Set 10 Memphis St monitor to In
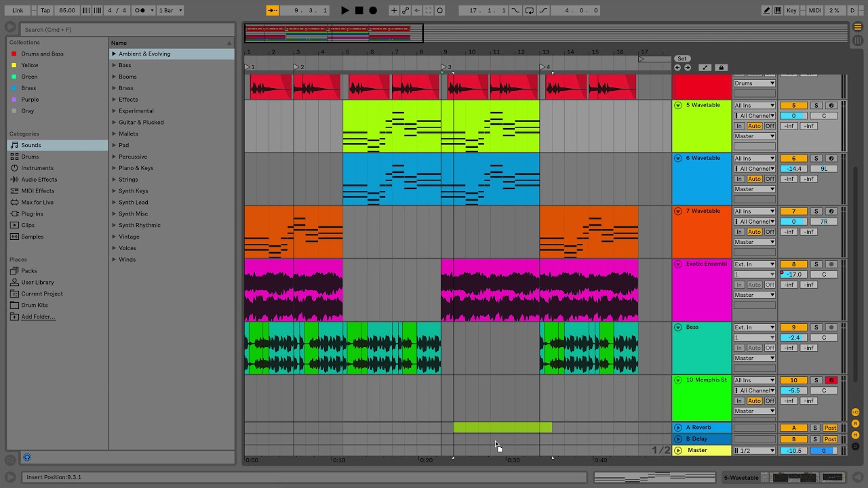Image resolution: width=868 pixels, height=488 pixels. click(739, 401)
